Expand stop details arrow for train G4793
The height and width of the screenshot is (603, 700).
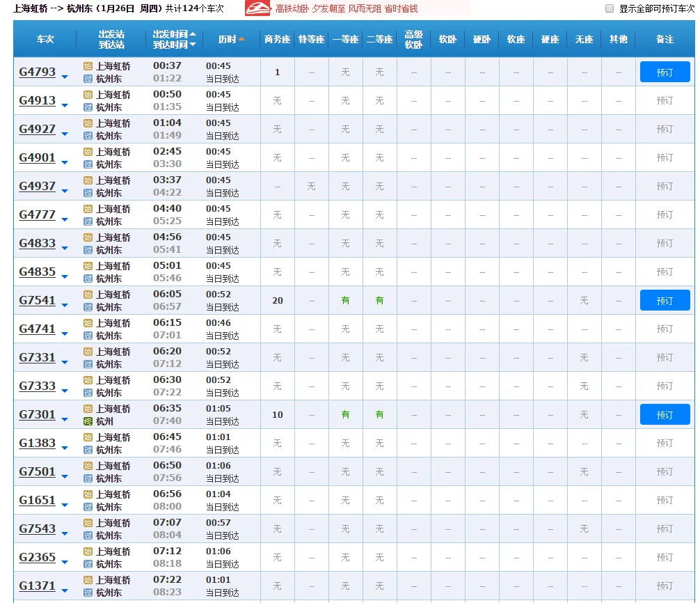pyautogui.click(x=65, y=77)
